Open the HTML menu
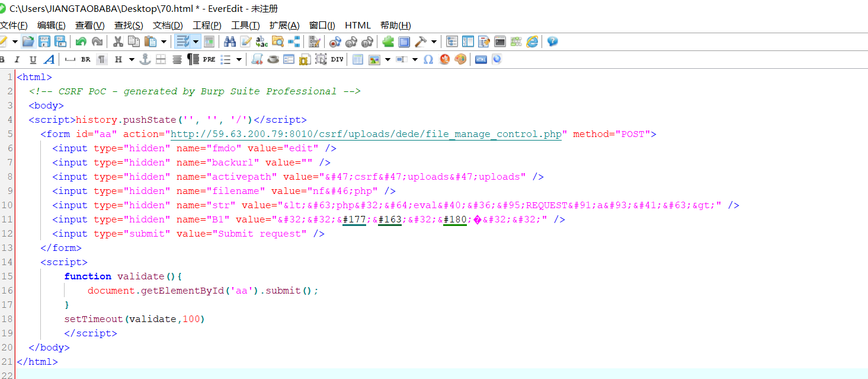The width and height of the screenshot is (868, 379). point(358,25)
